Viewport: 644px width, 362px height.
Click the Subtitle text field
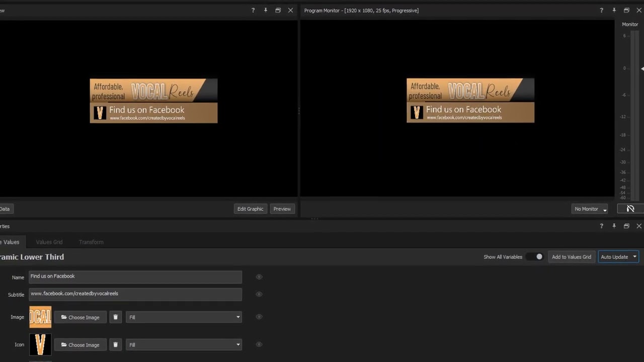[135, 294]
